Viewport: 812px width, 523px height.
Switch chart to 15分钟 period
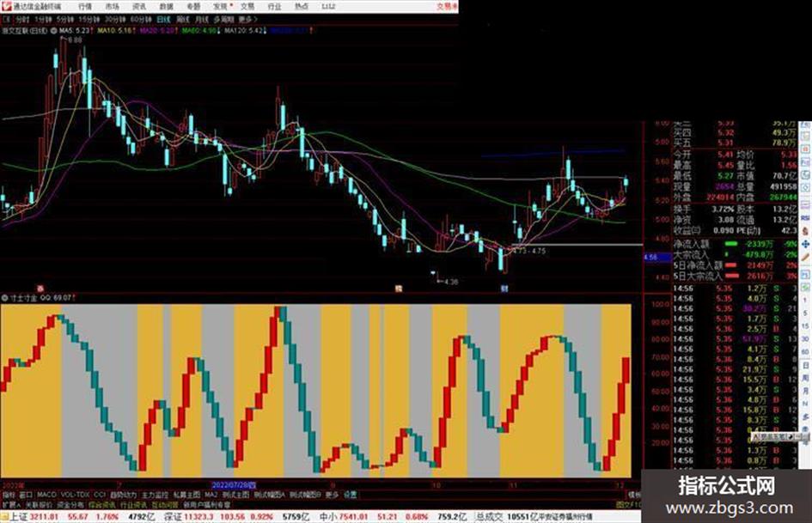pos(89,19)
